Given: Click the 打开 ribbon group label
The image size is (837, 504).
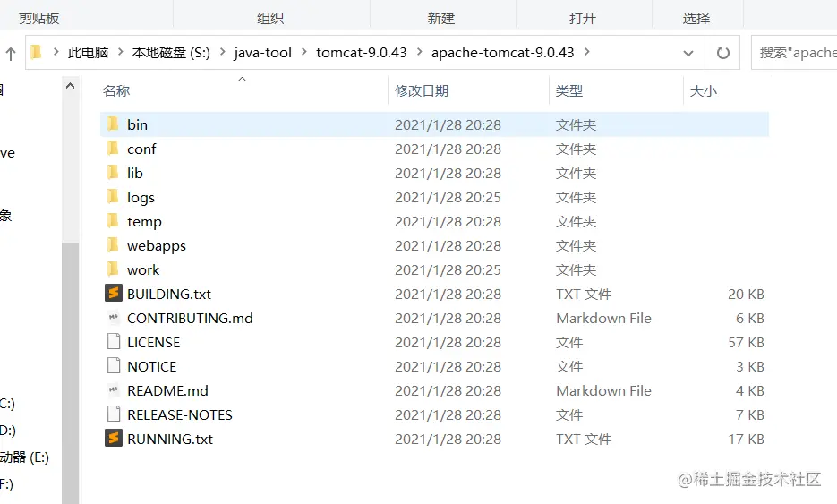Looking at the screenshot, I should click(x=583, y=18).
